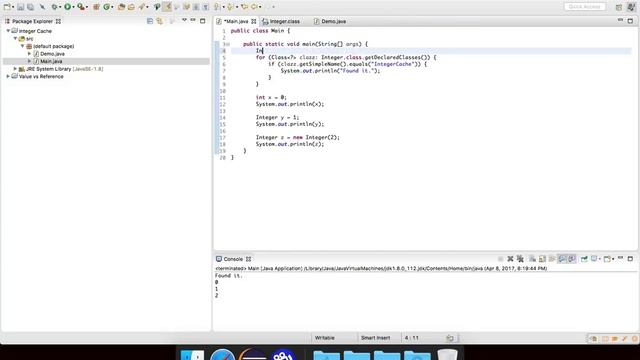The width and height of the screenshot is (640, 360).
Task: Toggle Word Wrap in Console
Action: pyautogui.click(x=552, y=259)
